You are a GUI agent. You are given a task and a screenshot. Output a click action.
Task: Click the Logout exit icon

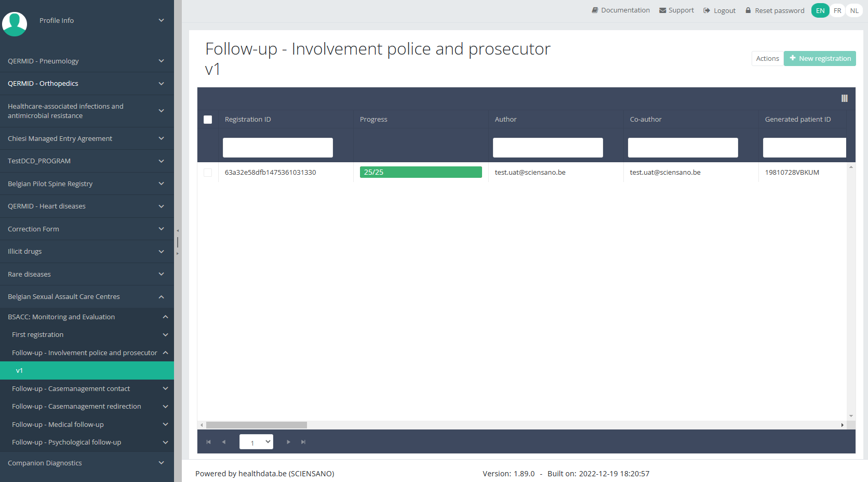tap(706, 10)
